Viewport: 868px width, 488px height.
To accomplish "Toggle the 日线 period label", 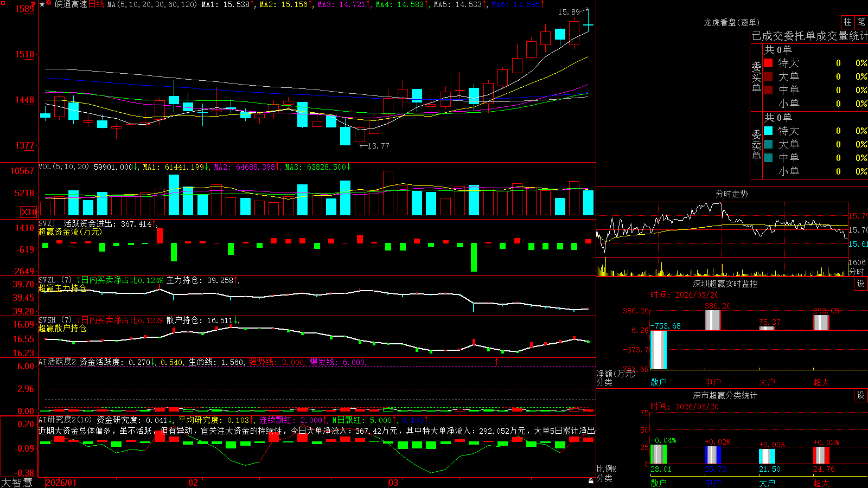I will pos(96,4).
